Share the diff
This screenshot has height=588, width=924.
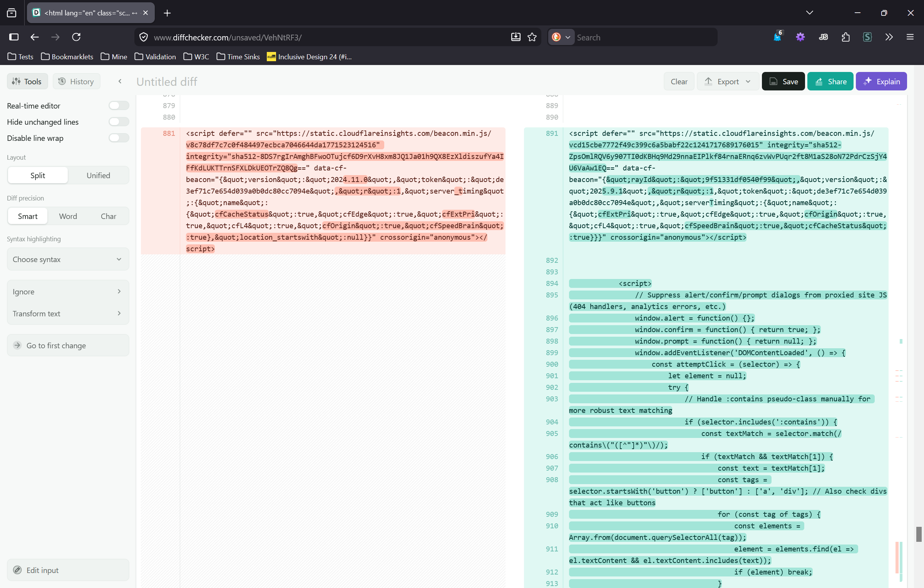830,81
